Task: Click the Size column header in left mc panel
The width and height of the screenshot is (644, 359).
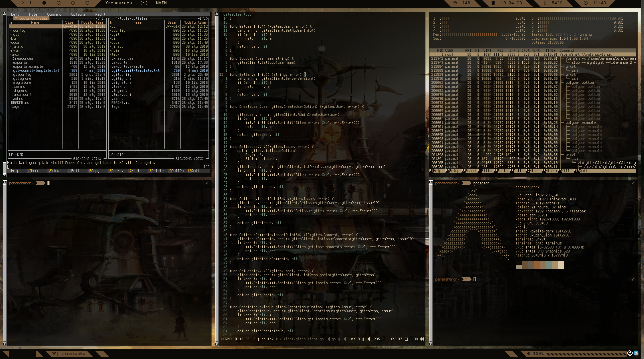Action: point(69,23)
